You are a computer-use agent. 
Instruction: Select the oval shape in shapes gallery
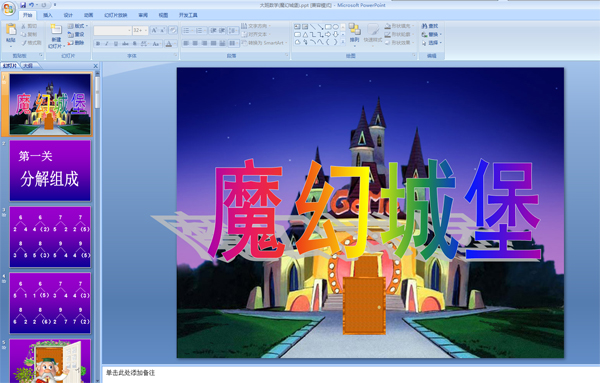(x=336, y=27)
